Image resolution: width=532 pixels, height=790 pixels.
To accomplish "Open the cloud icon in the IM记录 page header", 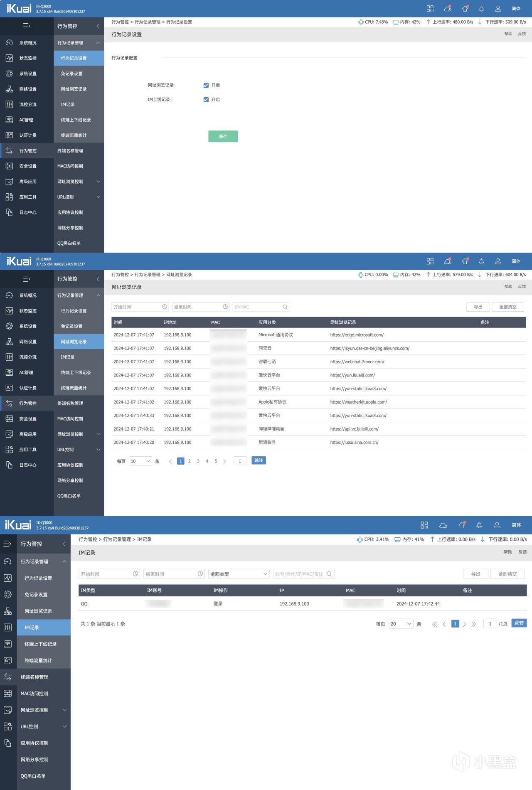I will coord(443,525).
